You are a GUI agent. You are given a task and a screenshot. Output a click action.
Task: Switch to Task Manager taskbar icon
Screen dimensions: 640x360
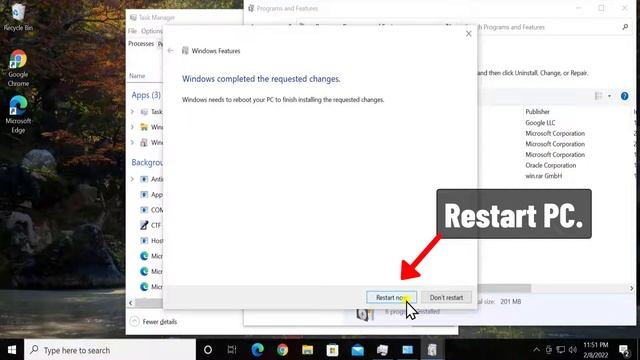point(382,350)
